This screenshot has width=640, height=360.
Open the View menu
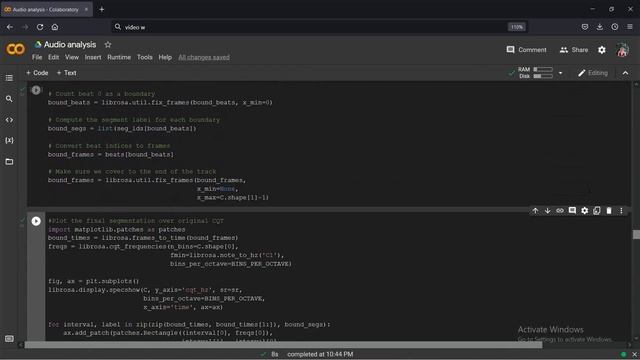tap(72, 57)
